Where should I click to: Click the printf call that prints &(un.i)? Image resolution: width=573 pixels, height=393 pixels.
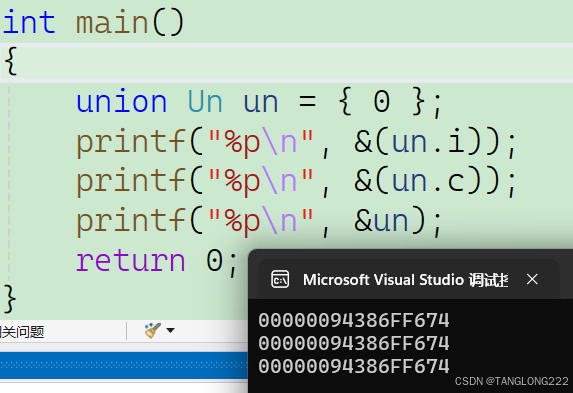coord(296,143)
